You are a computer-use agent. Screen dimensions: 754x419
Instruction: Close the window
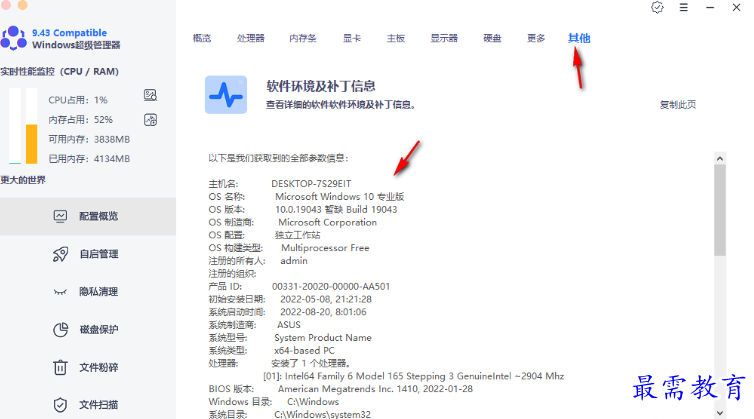coord(736,8)
